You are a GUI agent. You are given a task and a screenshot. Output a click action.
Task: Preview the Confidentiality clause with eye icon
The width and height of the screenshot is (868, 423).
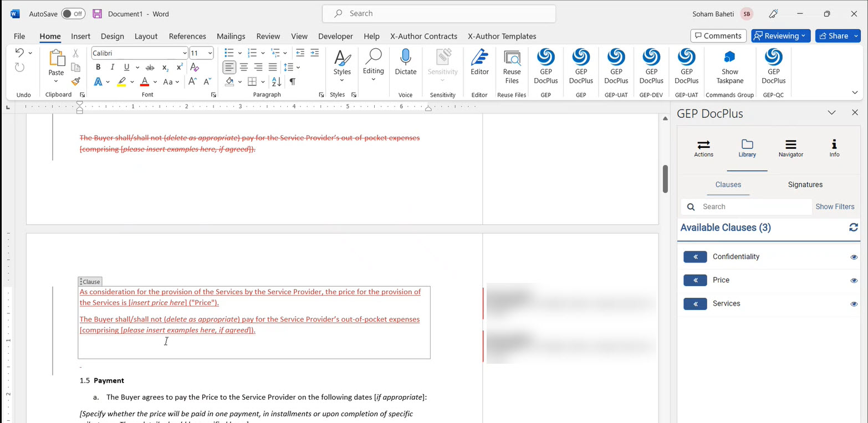[854, 257]
